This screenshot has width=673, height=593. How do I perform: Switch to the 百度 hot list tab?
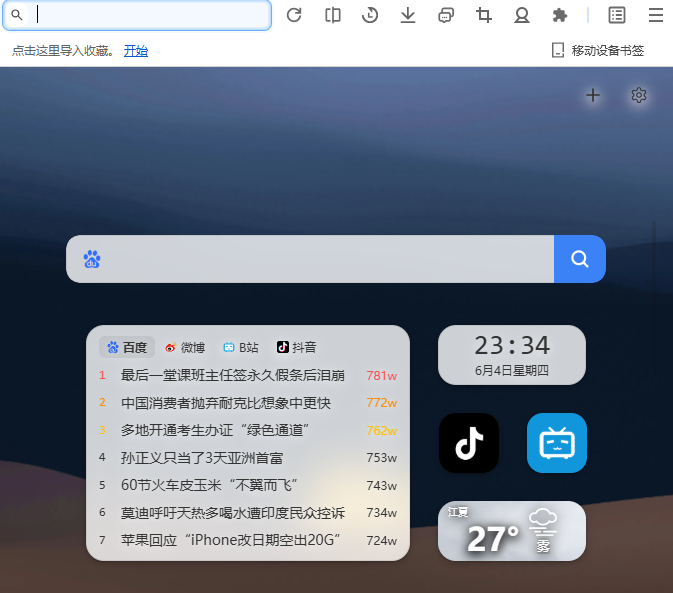click(x=127, y=347)
